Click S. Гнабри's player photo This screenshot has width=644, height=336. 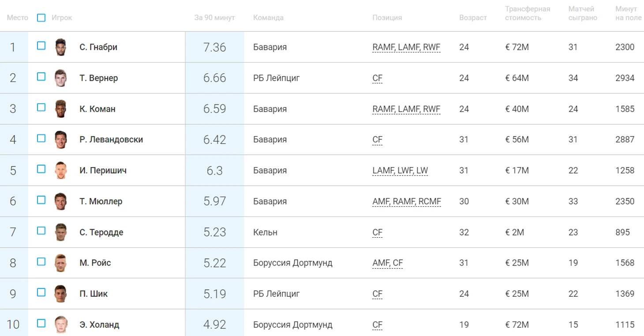[x=60, y=47]
